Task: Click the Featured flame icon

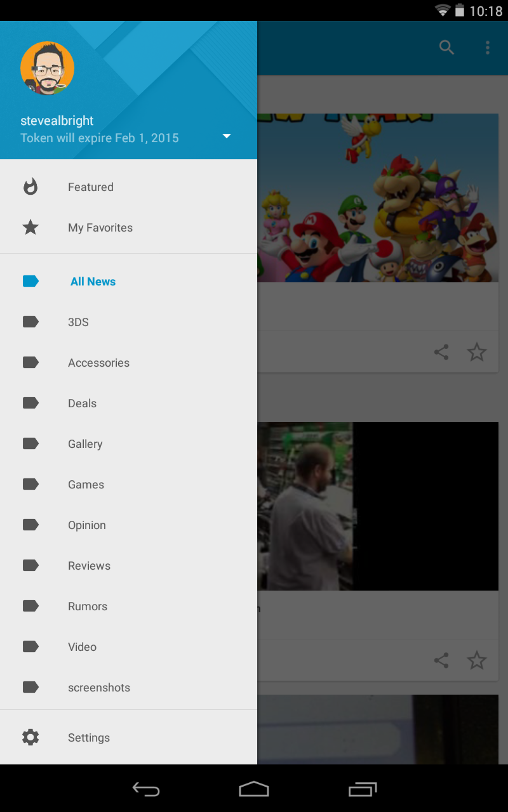Action: [x=30, y=187]
